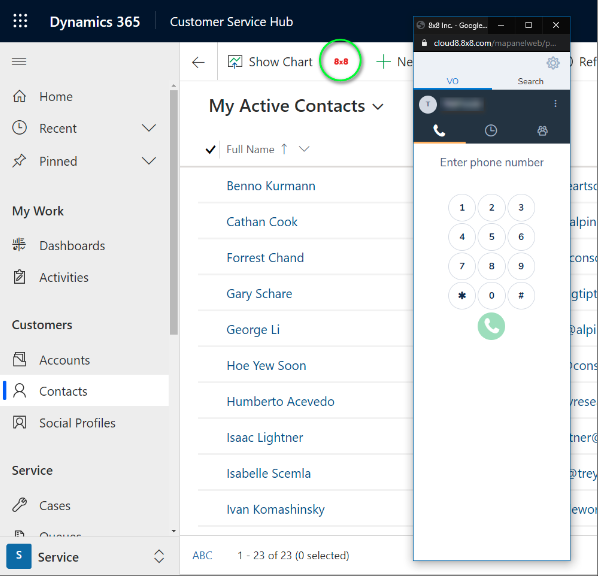Click the Social Profiles icon
599x579 pixels.
19,422
